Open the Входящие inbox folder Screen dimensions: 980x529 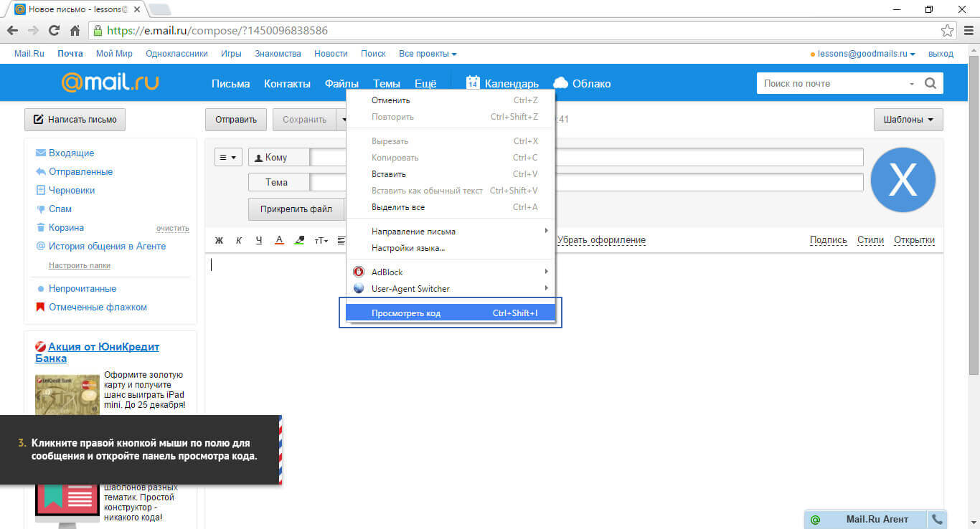(x=71, y=153)
